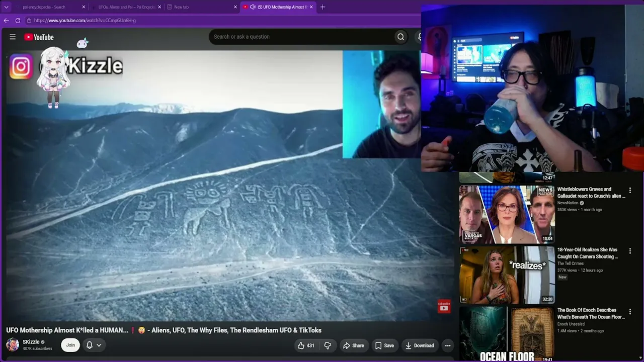Viewport: 644px width, 362px height.
Task: Focus the browser URL address bar
Action: [221, 21]
